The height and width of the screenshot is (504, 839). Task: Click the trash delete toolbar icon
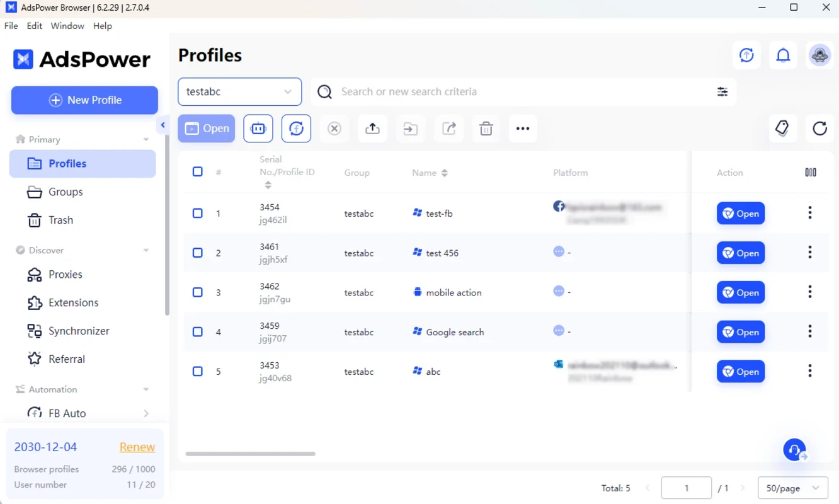point(486,129)
